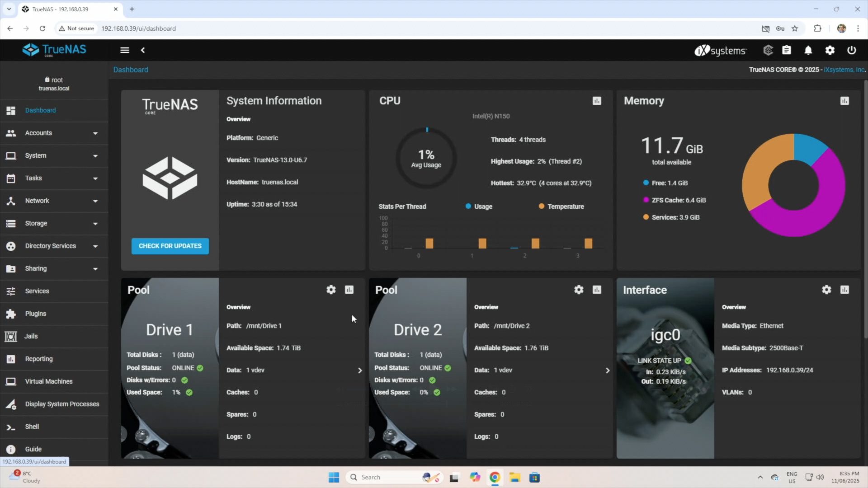This screenshot has height=488, width=868.
Task: Open igc0 Interface settings gear
Action: (x=826, y=290)
